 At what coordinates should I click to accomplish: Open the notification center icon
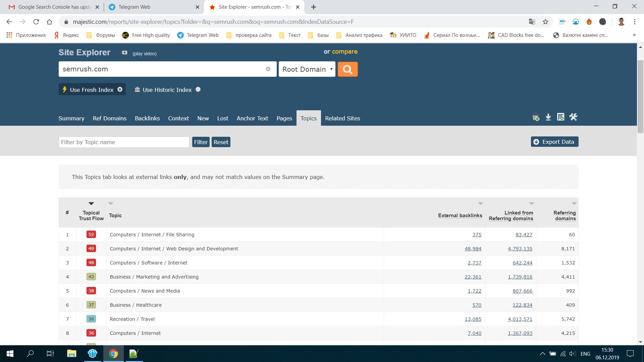coord(630,354)
